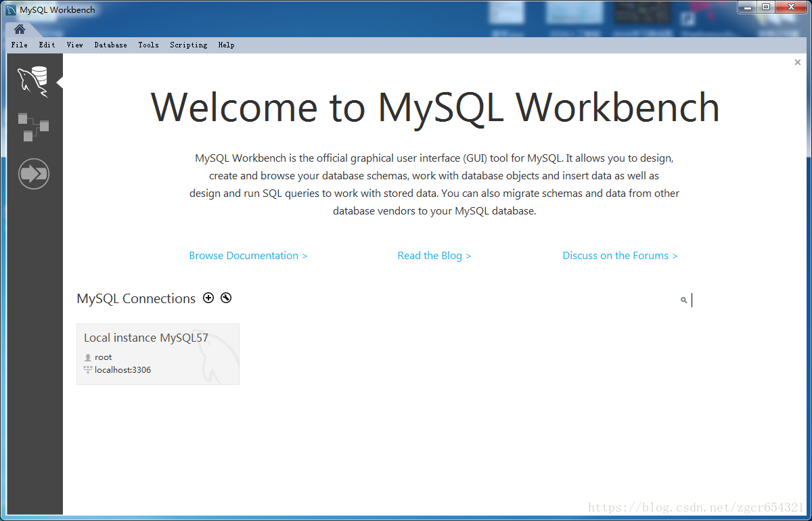Image resolution: width=812 pixels, height=521 pixels.
Task: Open the File menu
Action: 20,45
